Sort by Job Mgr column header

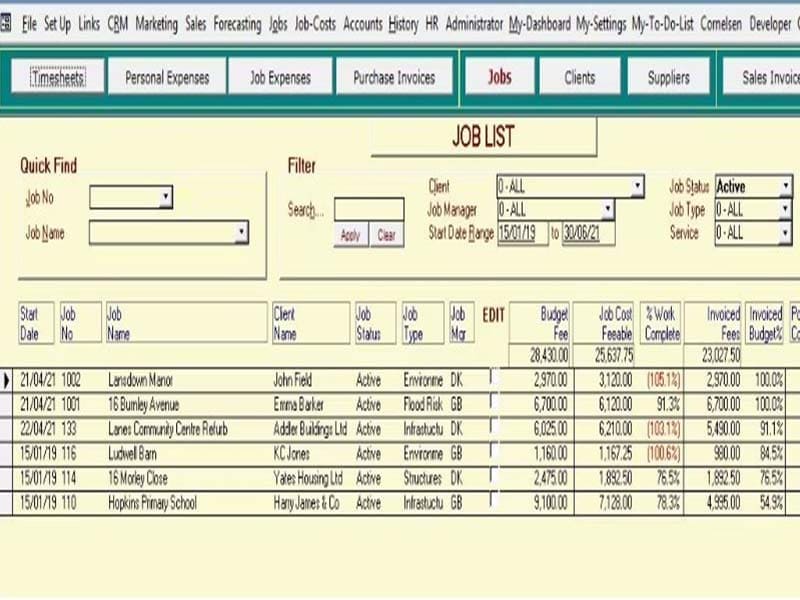[x=462, y=323]
